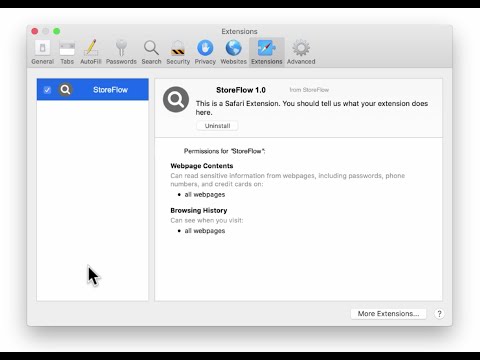480x360 pixels.
Task: Click the Webpage Contents heading
Action: coord(202,166)
